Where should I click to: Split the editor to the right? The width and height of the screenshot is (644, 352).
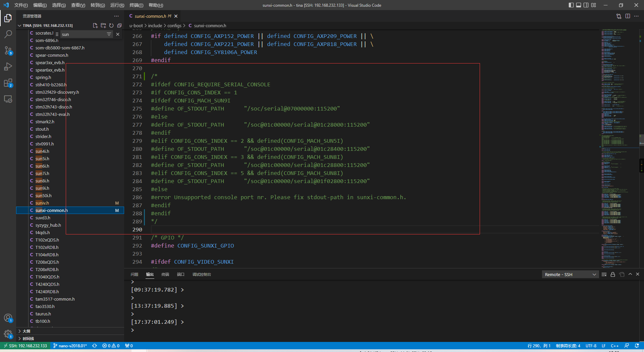point(628,16)
